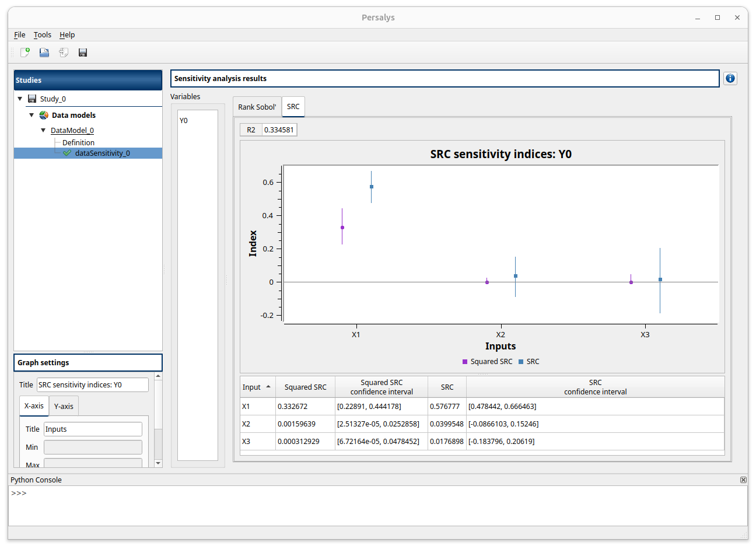Click the green checkmark beside dataSensitivity_0

tap(67, 153)
